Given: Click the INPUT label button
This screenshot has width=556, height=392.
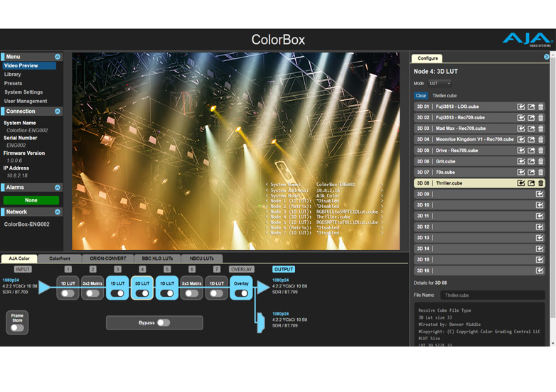Looking at the screenshot, I should pos(23,269).
